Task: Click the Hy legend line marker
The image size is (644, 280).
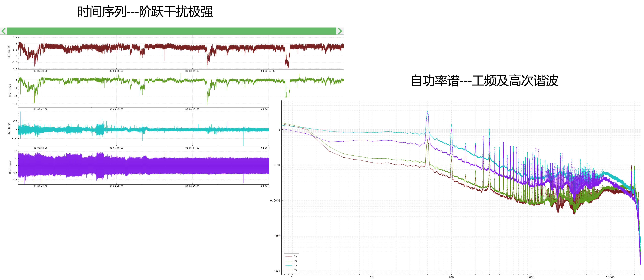Action: pos(289,270)
